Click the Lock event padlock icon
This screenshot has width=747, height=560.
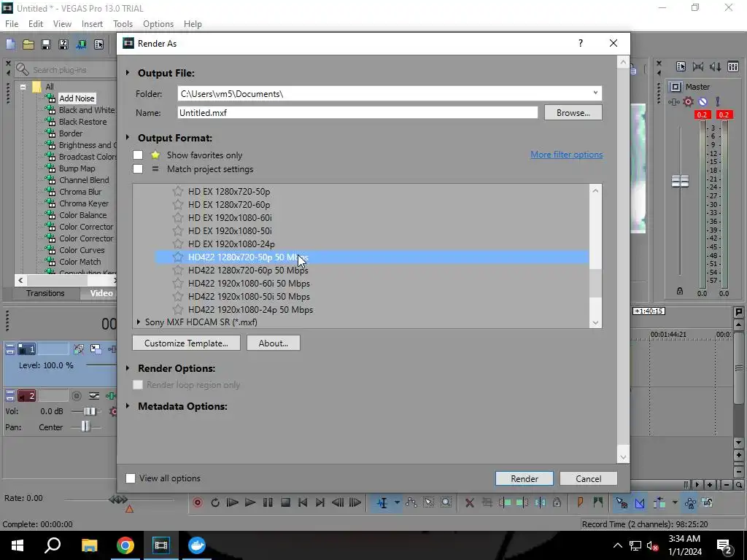(x=557, y=502)
